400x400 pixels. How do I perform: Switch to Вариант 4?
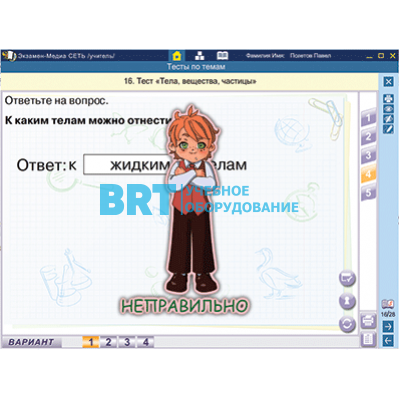click(146, 342)
